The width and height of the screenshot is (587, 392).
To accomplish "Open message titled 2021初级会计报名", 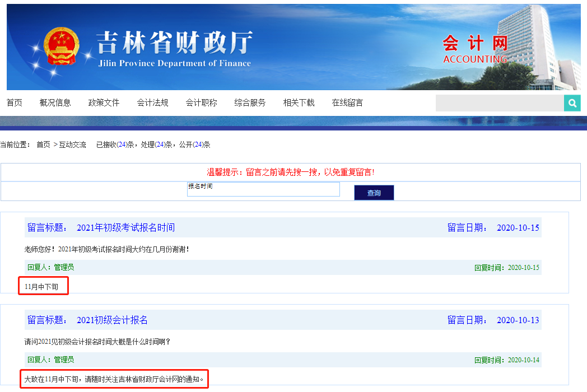I will [112, 320].
